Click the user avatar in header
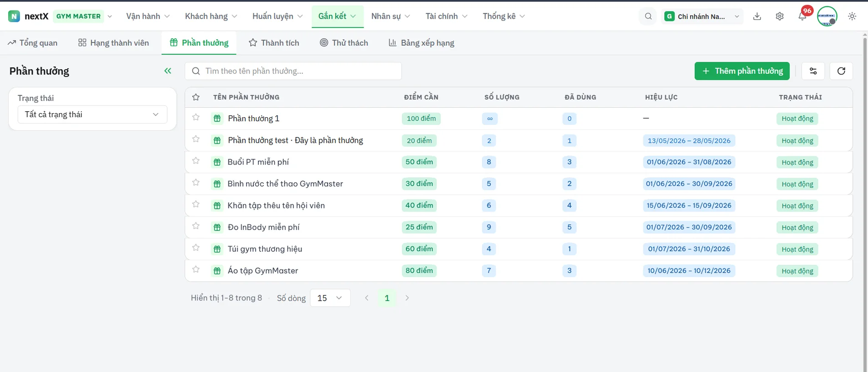The width and height of the screenshot is (868, 372). [x=827, y=16]
